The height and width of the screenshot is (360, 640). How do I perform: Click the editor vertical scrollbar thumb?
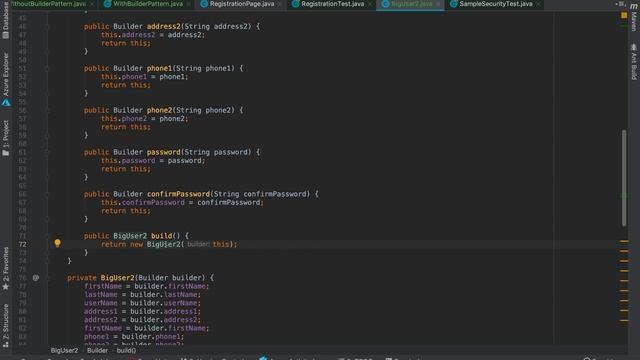[624, 178]
